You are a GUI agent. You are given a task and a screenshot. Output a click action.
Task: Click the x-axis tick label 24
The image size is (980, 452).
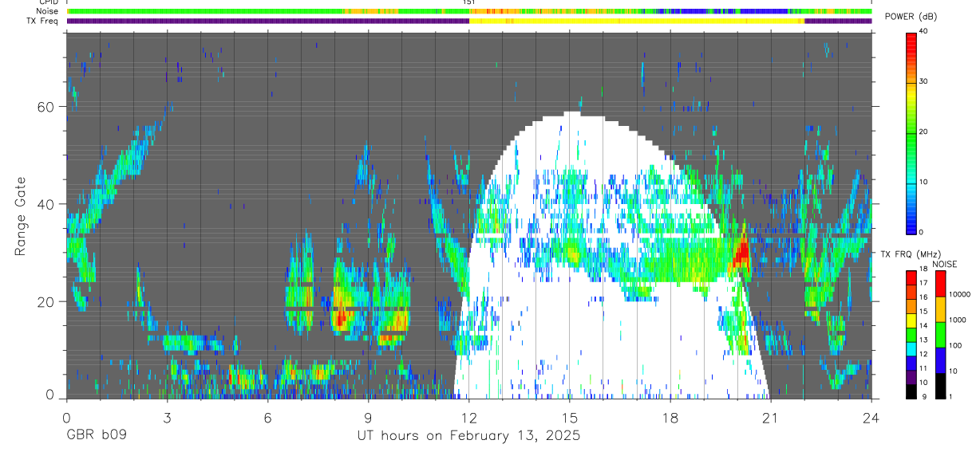[x=871, y=417]
